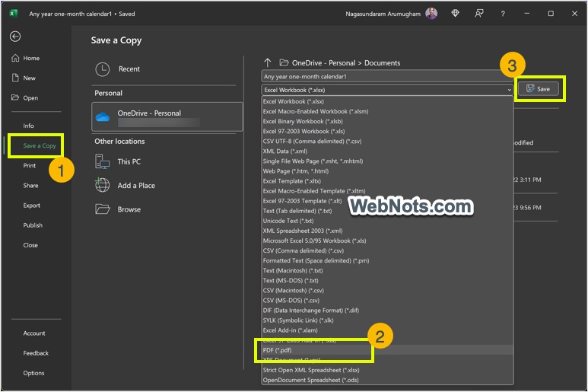Click the Add a Place globe icon
Screen dimensions: 588x392
(x=103, y=185)
